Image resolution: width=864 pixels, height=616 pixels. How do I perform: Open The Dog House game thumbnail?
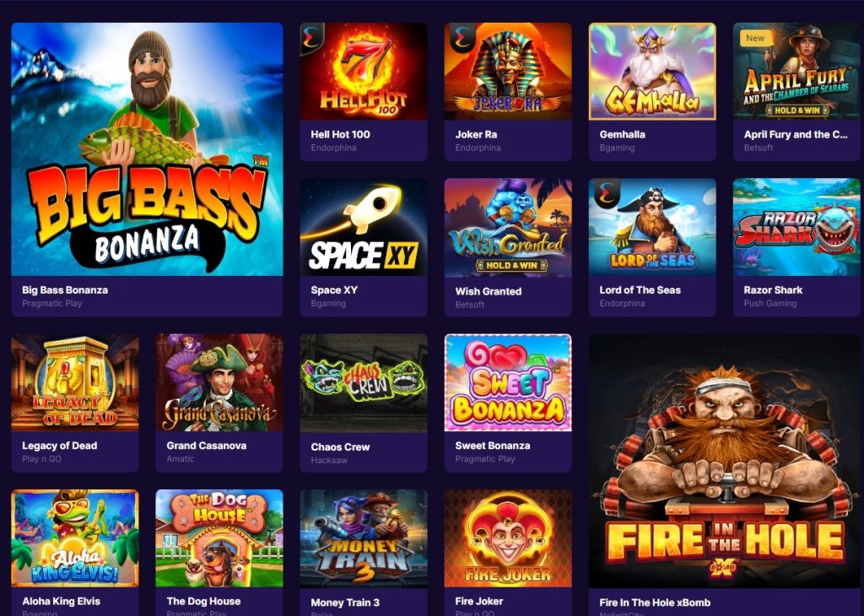pyautogui.click(x=219, y=538)
